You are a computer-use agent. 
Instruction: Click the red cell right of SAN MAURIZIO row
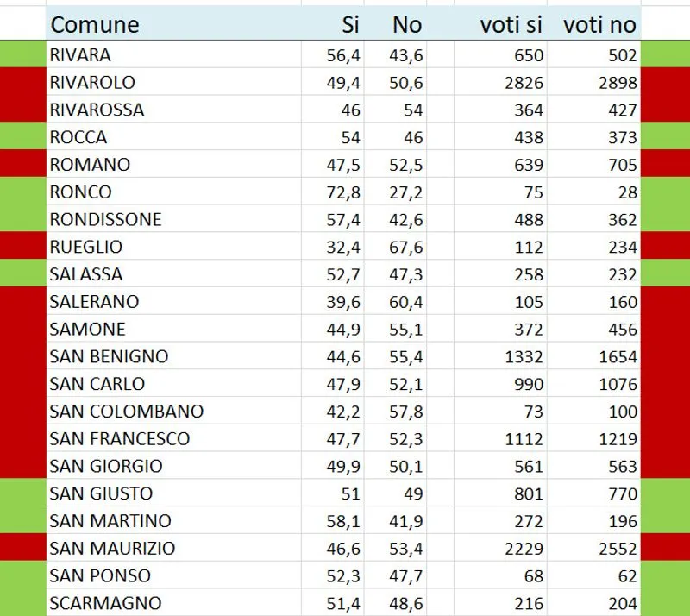pos(665,548)
